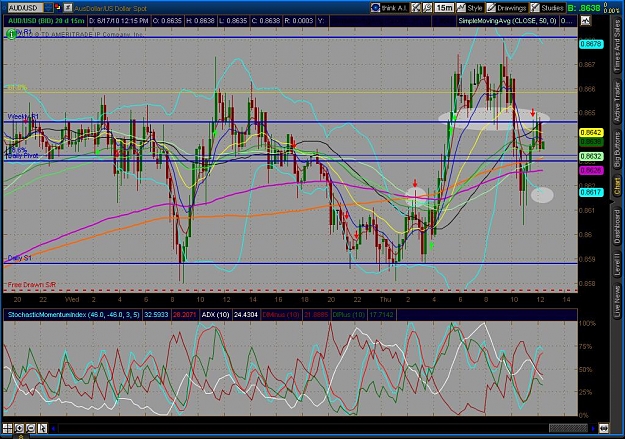Screen dimensions: 625x439
Task: Open Dashboard side tab
Action: 617,226
